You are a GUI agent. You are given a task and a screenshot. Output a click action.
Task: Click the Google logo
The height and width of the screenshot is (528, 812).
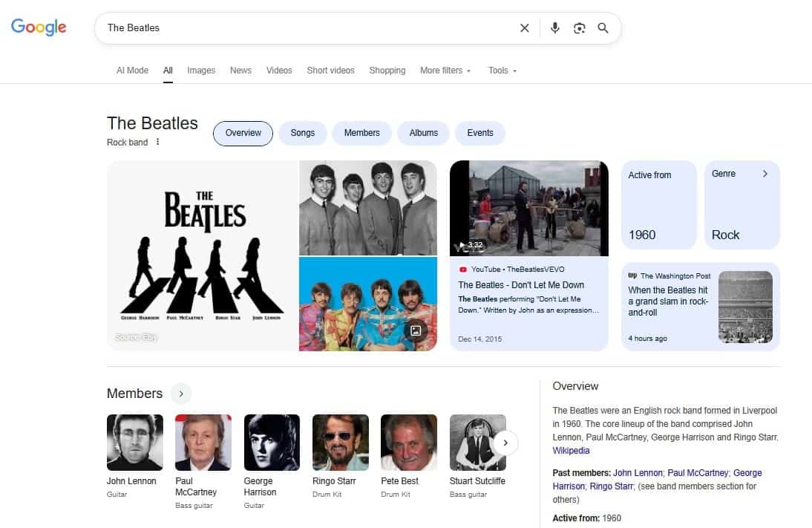pyautogui.click(x=38, y=27)
